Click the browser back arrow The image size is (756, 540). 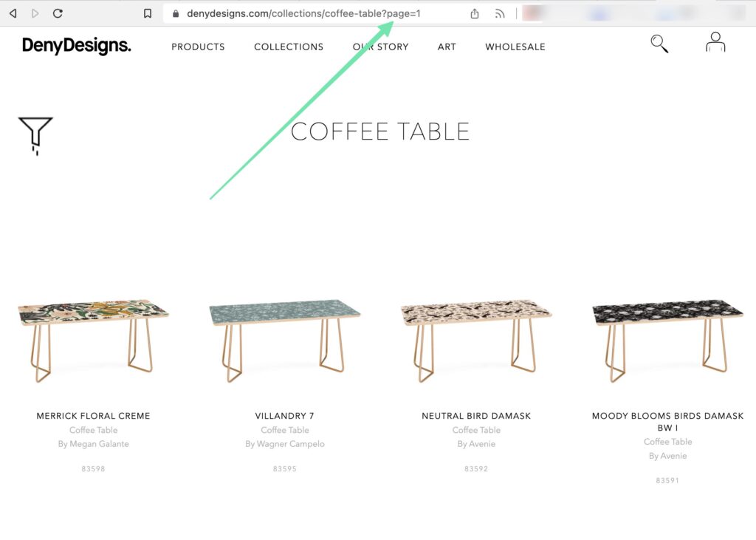coord(12,13)
